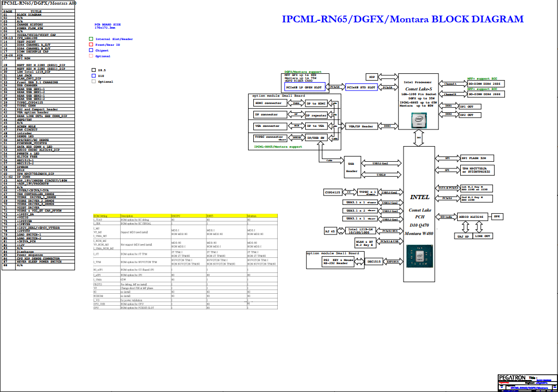The image size is (558, 392).
Task: Select the UAJ HP block
Action: click(x=463, y=236)
